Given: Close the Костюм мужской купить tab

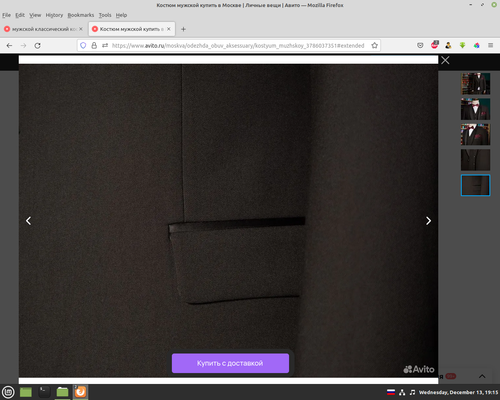Looking at the screenshot, I should coord(169,29).
